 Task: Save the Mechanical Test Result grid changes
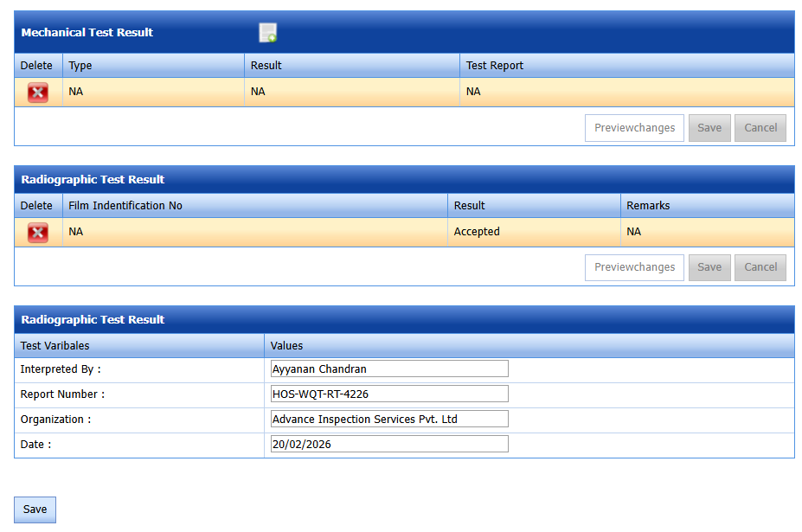tap(709, 128)
